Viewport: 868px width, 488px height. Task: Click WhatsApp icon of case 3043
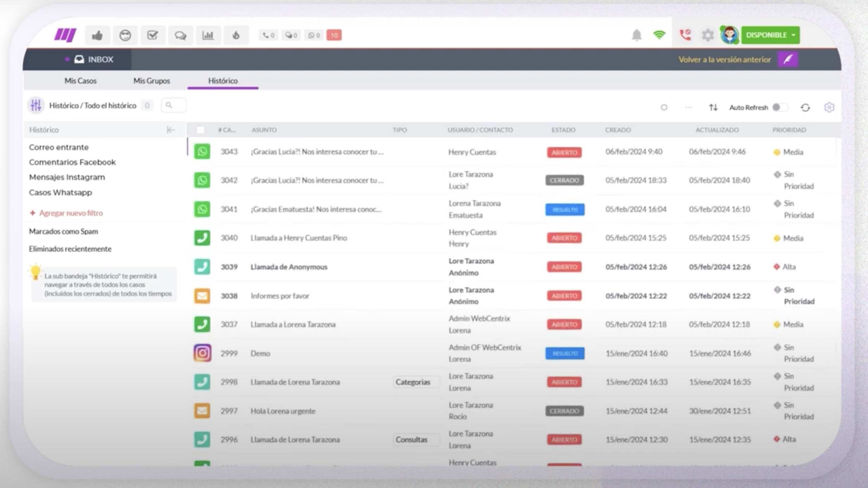[202, 152]
